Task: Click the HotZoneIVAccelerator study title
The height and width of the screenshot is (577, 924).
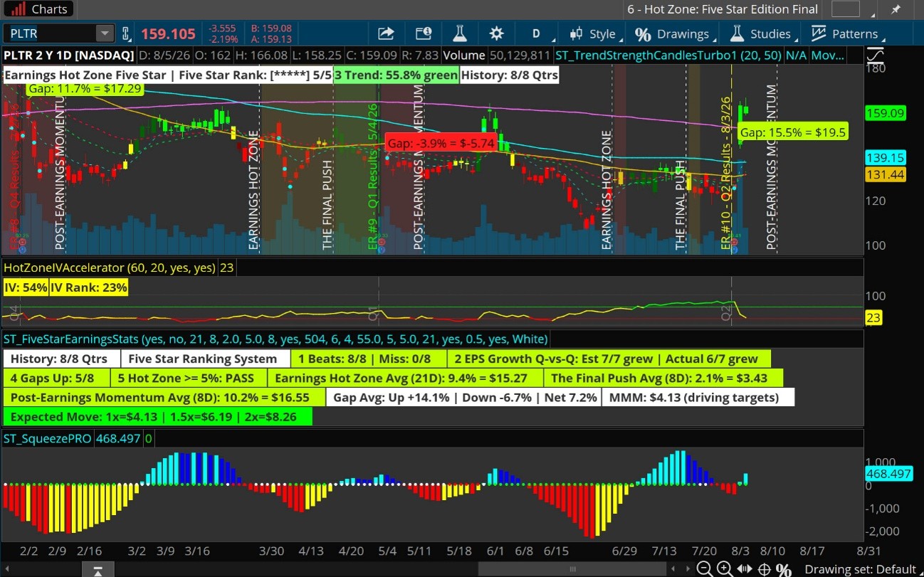Action: (110, 268)
